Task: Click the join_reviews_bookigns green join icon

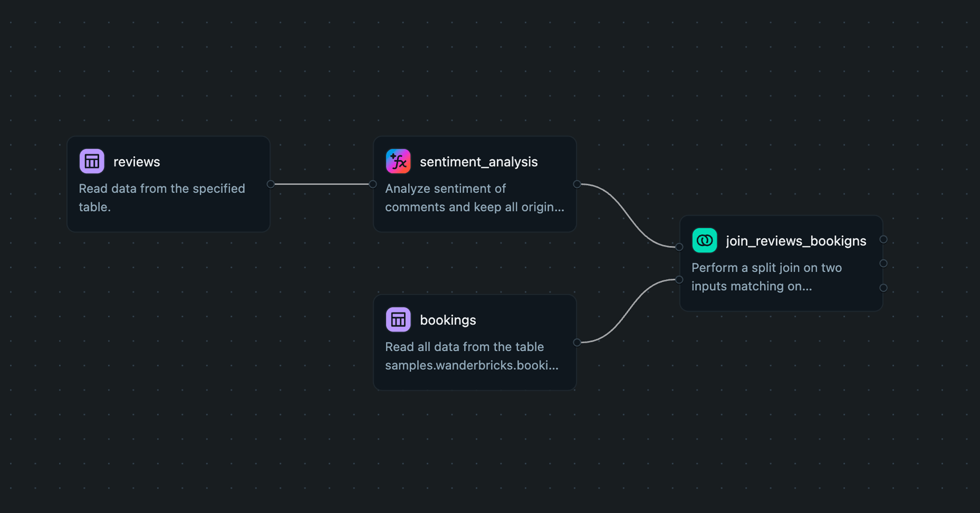Action: pos(704,241)
